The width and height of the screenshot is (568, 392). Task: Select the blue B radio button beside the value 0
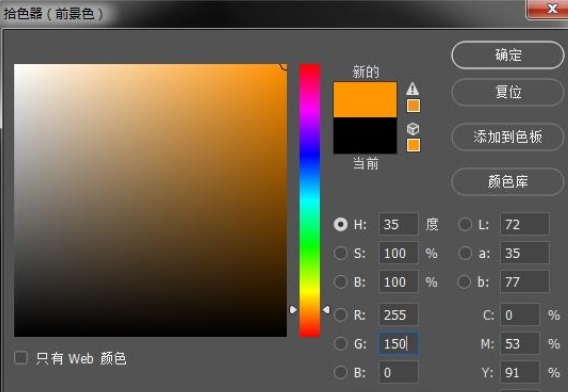tap(341, 372)
